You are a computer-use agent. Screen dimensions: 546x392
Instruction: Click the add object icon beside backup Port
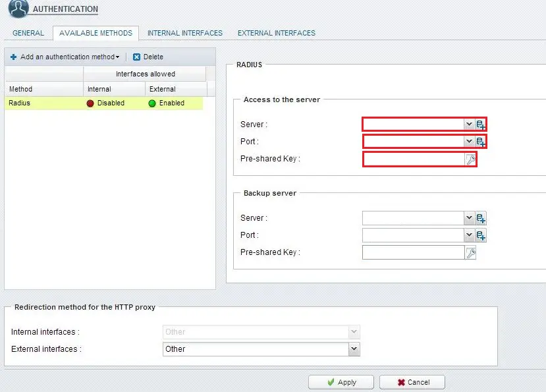pyautogui.click(x=481, y=235)
